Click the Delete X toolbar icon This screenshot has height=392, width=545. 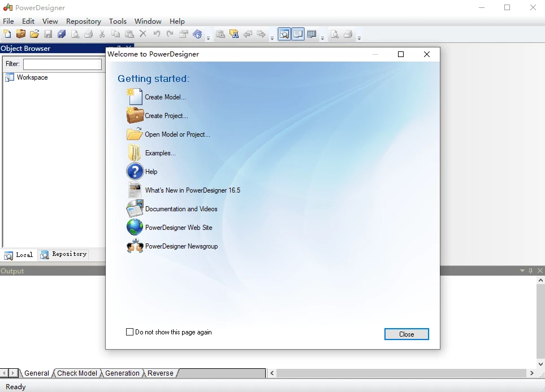point(143,34)
